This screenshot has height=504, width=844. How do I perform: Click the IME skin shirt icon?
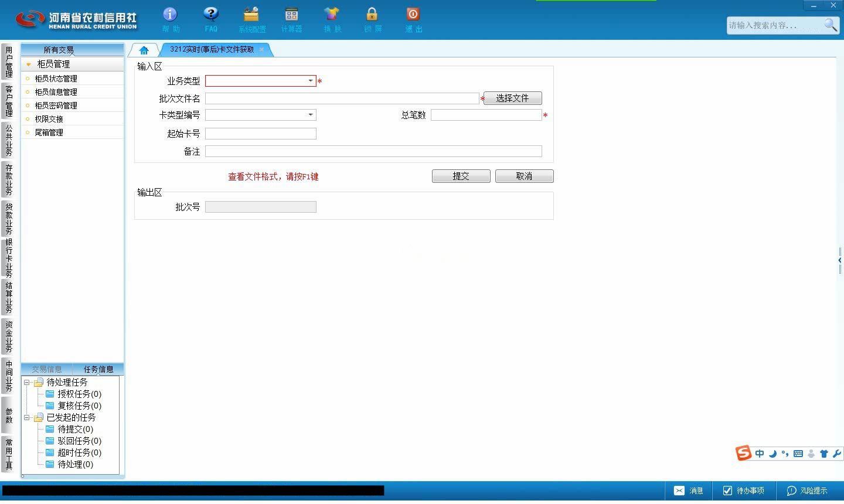[824, 454]
